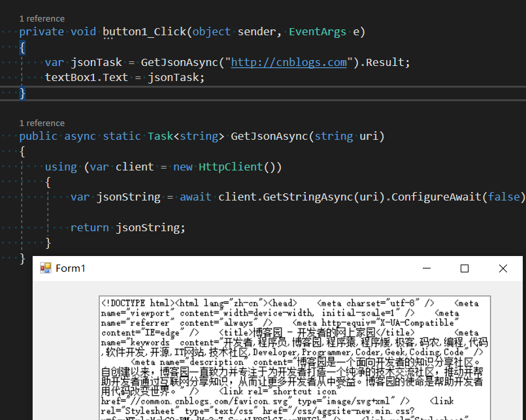This screenshot has height=420, width=526.
Task: Click the return keyword
Action: coord(90,228)
